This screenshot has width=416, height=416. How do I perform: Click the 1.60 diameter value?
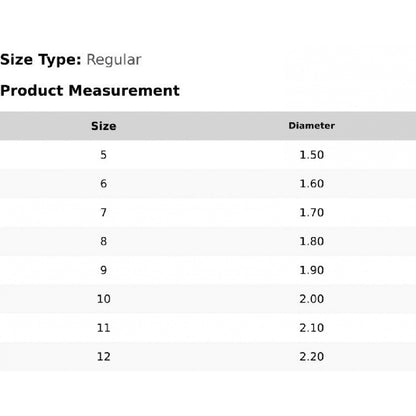click(x=312, y=184)
